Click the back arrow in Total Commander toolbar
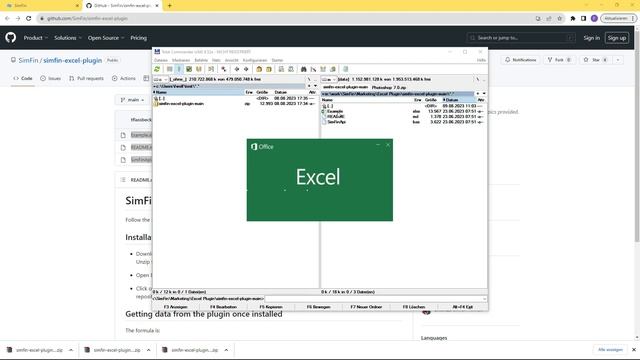Image resolution: width=640 pixels, height=360 pixels. click(236, 69)
